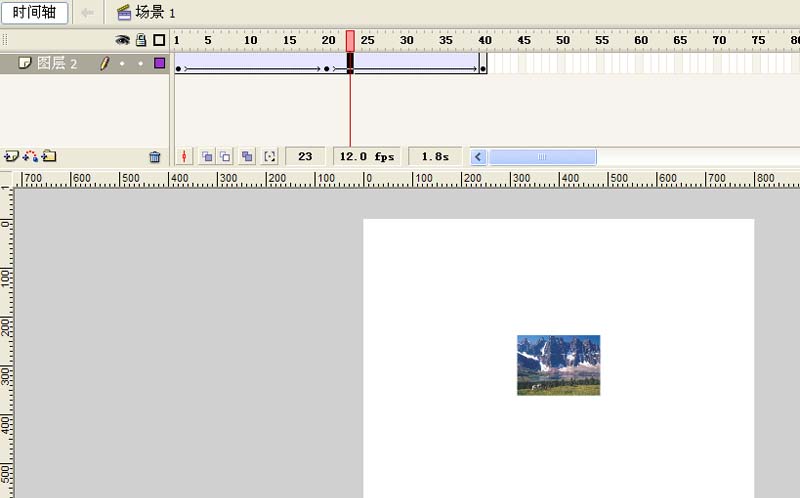The width and height of the screenshot is (800, 498).
Task: Click the pencil icon on 图层 2
Action: [104, 63]
